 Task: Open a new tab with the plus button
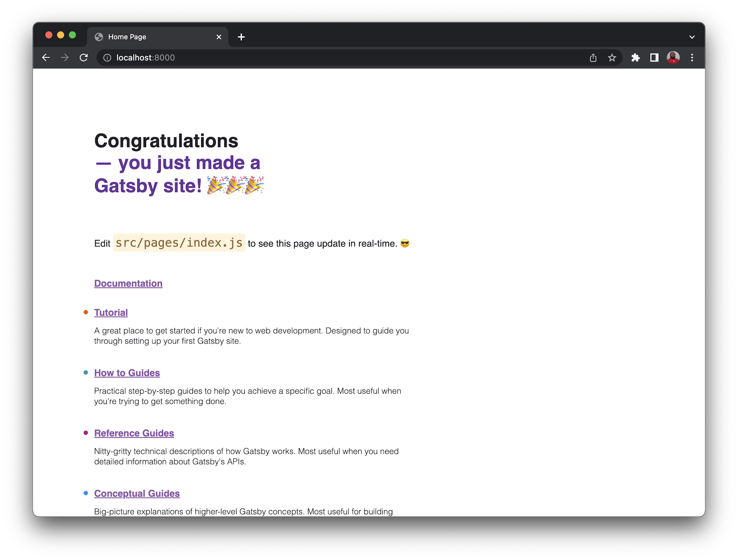[x=241, y=37]
